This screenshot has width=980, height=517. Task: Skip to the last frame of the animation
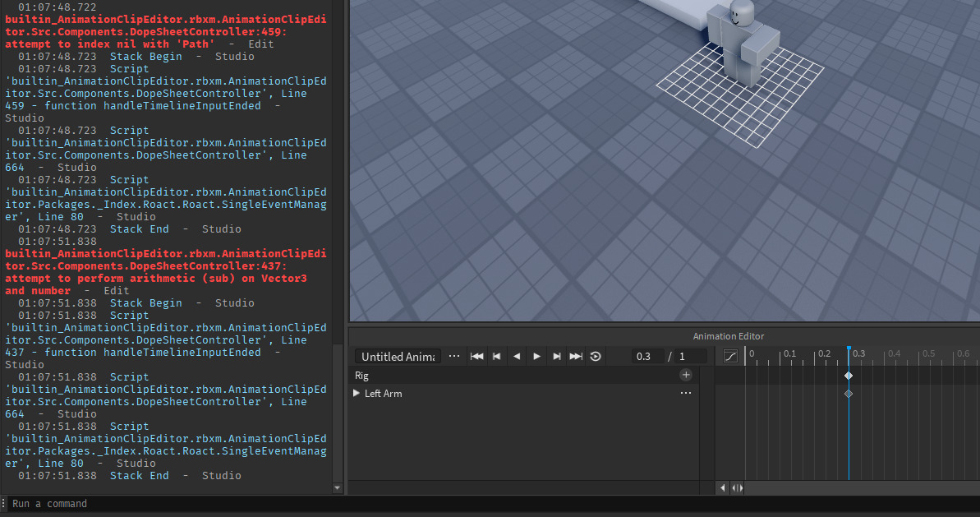tap(576, 356)
